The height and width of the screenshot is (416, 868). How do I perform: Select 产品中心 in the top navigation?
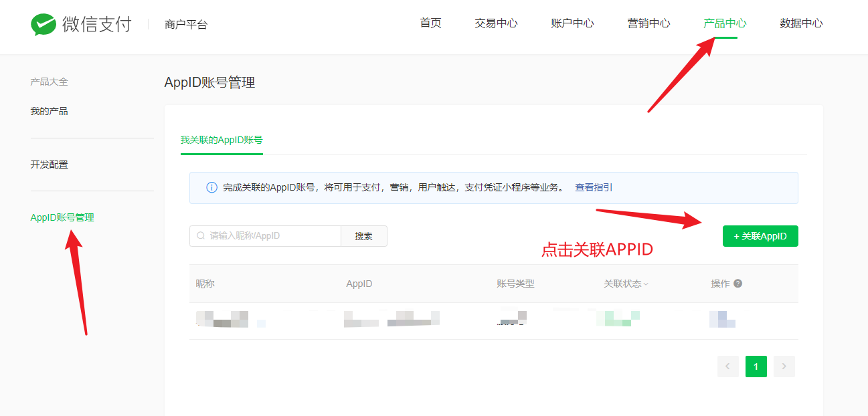725,23
